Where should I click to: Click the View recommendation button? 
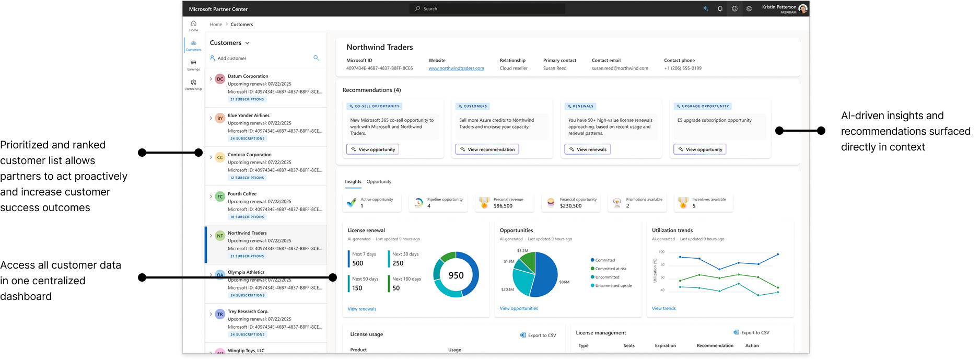(487, 149)
